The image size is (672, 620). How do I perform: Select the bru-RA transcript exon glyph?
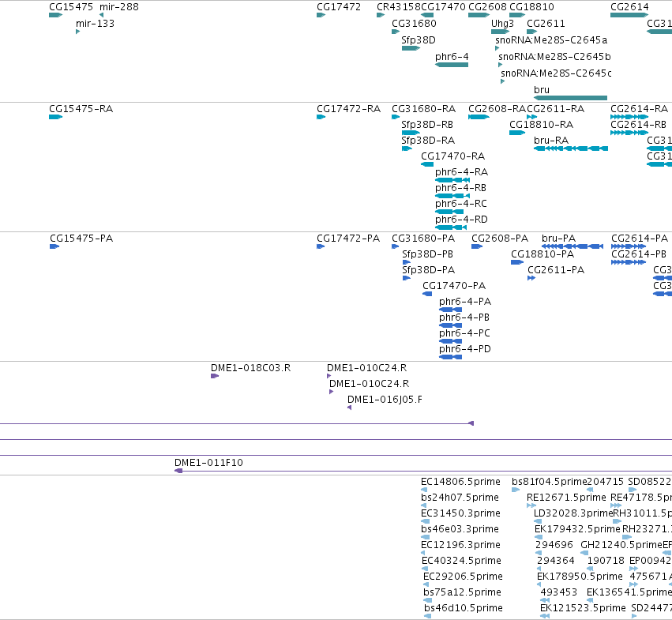click(x=571, y=148)
